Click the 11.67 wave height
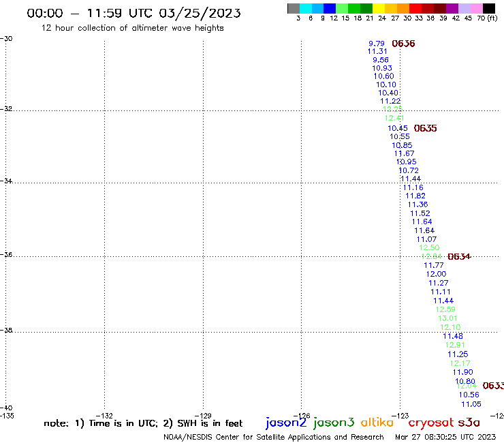 pos(405,153)
